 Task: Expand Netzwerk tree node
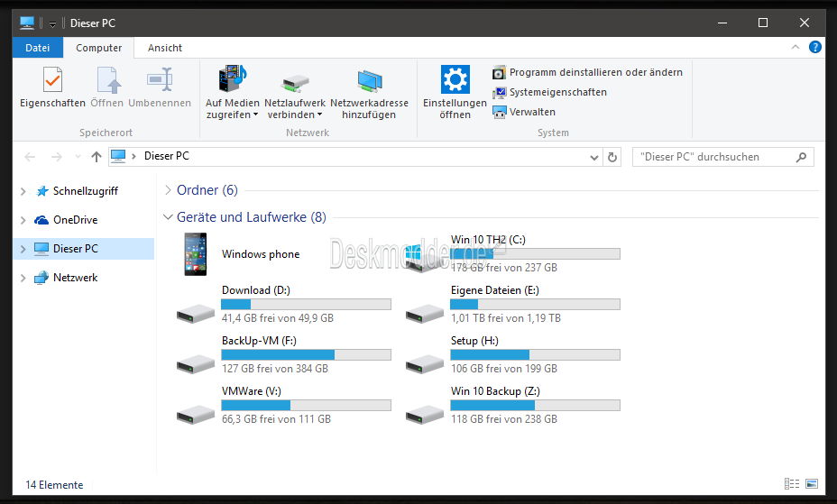[x=23, y=278]
